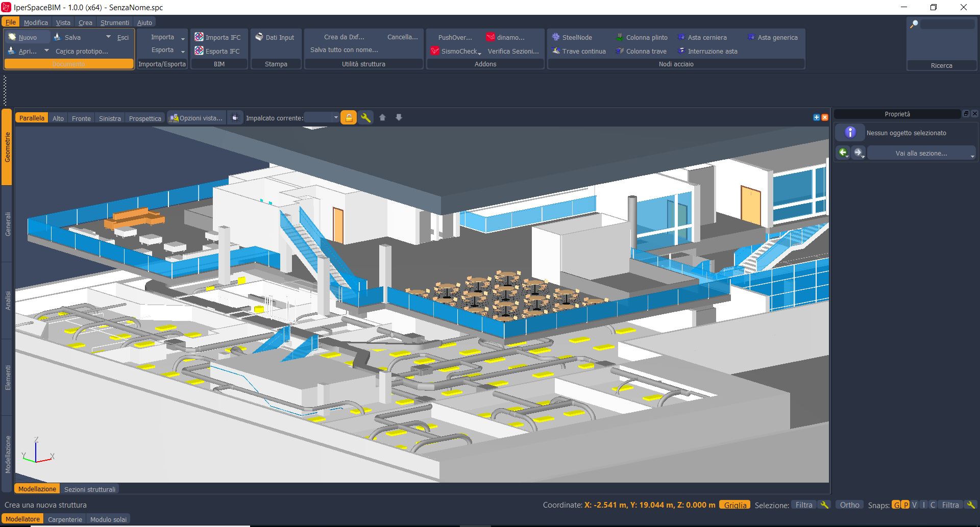Screen dimensions: 980x527
Task: Click the Salva save button
Action: [67, 37]
